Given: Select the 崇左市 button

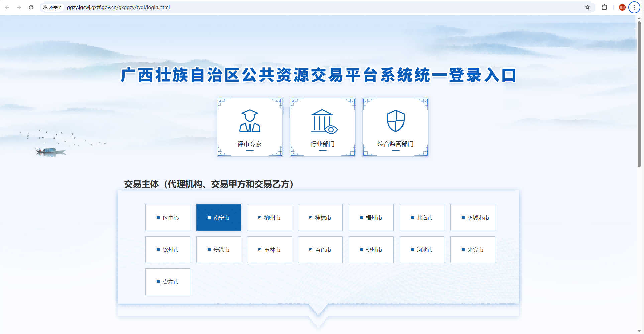Looking at the screenshot, I should (168, 282).
